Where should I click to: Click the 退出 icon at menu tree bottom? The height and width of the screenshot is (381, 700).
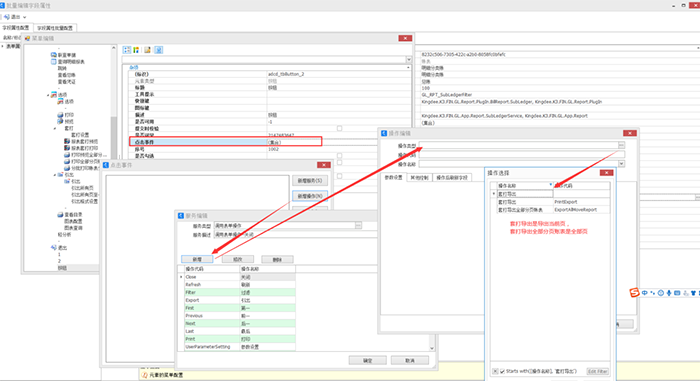click(x=54, y=247)
